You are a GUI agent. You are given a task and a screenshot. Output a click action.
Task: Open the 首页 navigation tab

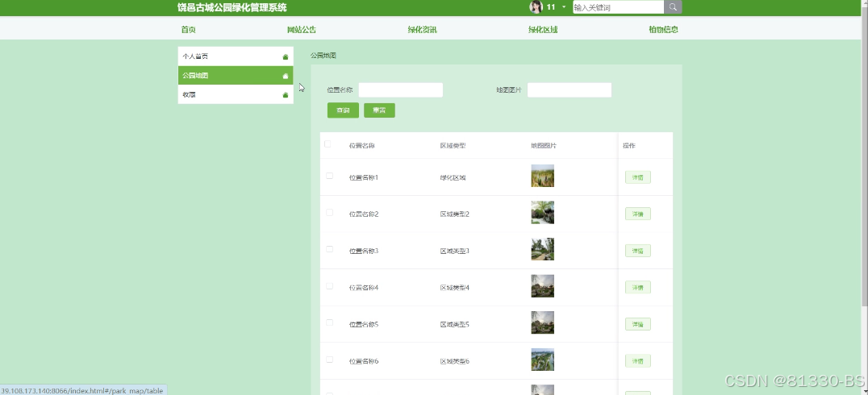tap(188, 30)
